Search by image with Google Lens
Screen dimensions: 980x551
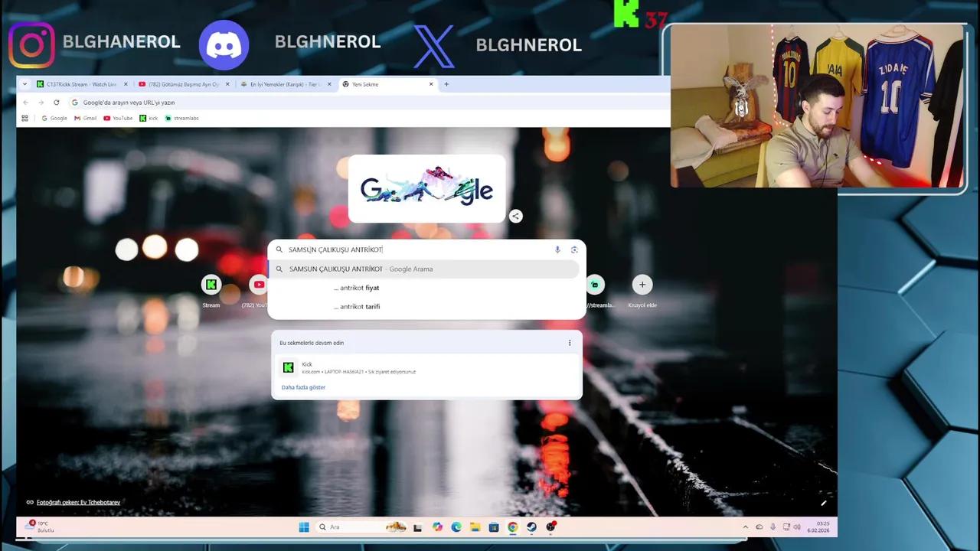click(x=574, y=249)
